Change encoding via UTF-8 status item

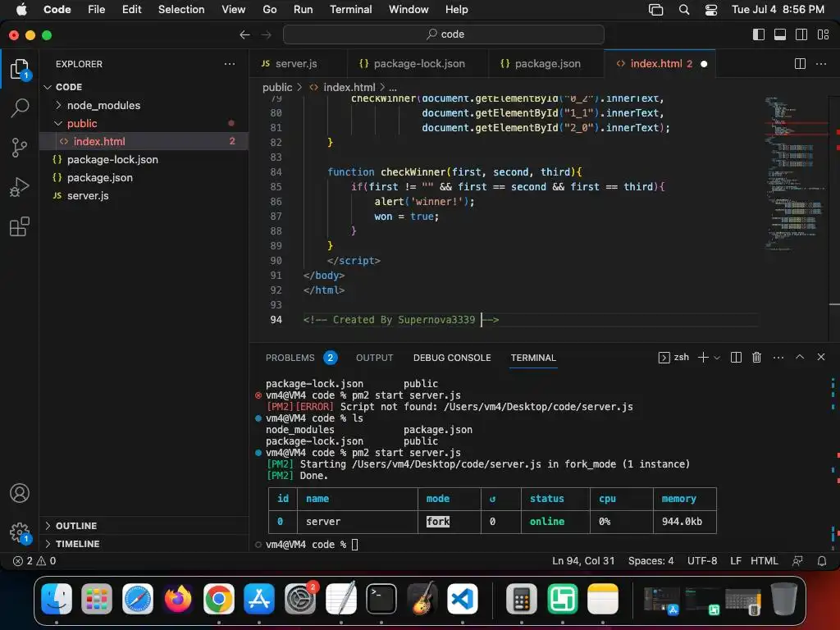click(702, 561)
